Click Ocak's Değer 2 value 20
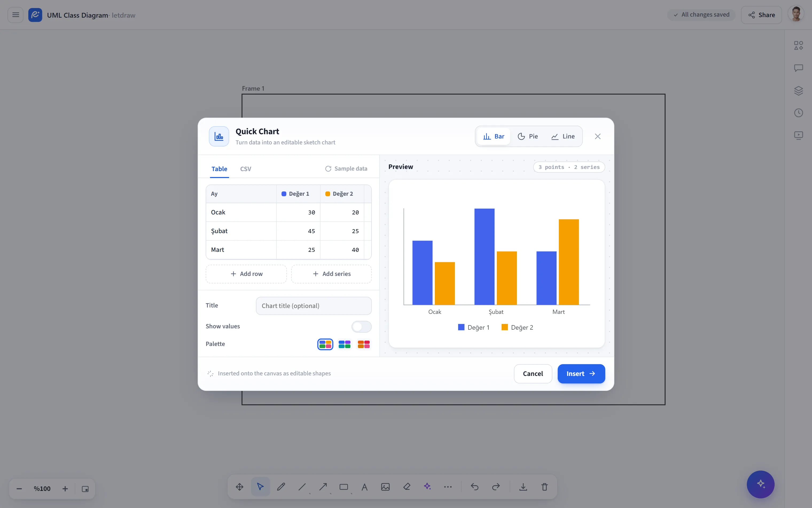Viewport: 812px width, 508px height. pos(342,212)
